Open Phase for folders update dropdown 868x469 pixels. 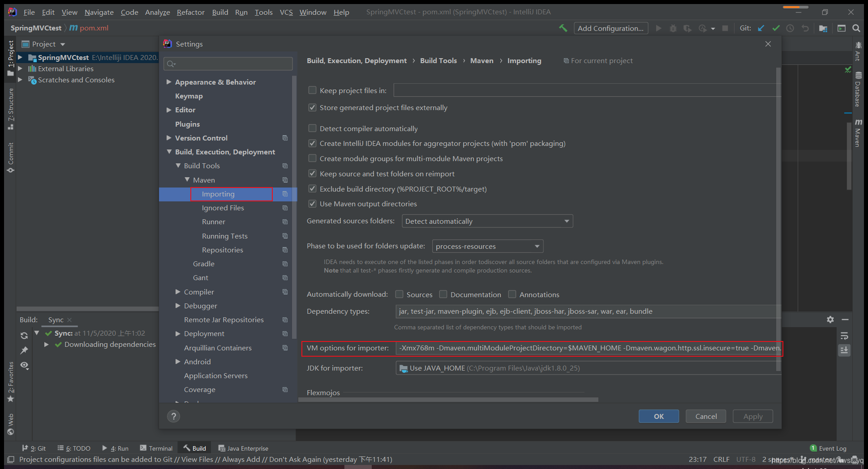pyautogui.click(x=487, y=246)
